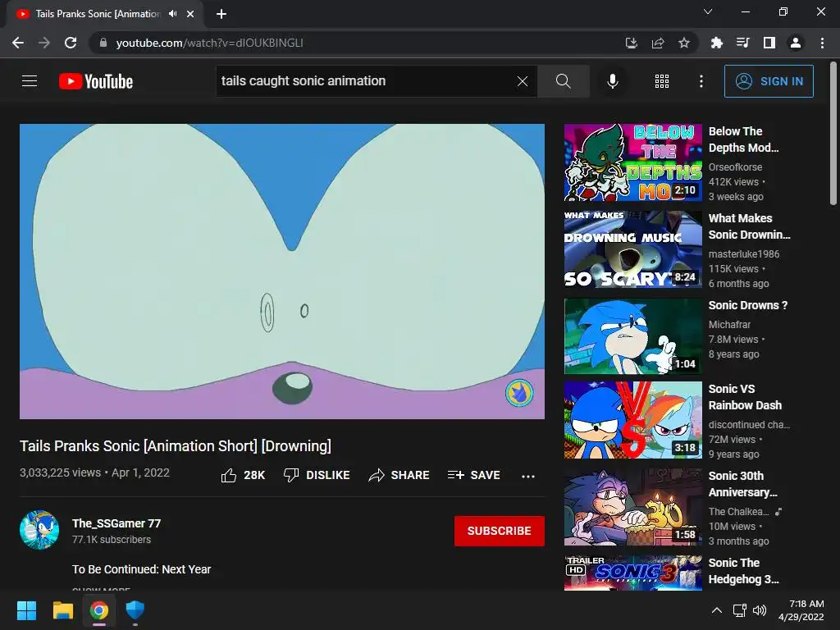Click the DISLIKE thumbs down button

(x=317, y=475)
